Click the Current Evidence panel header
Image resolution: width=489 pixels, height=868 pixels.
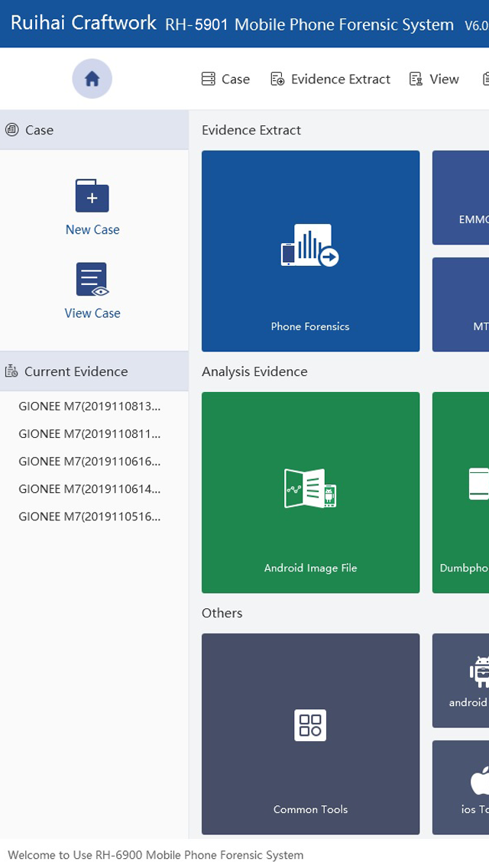76,371
